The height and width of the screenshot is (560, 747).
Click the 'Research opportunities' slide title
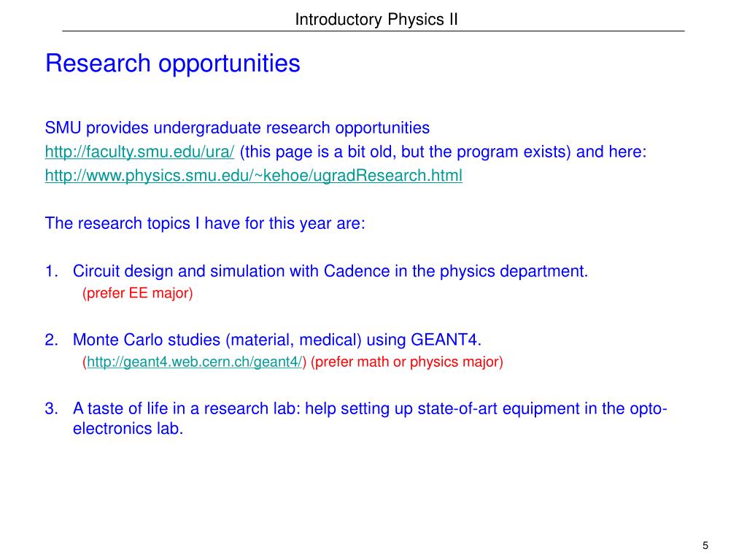point(172,63)
